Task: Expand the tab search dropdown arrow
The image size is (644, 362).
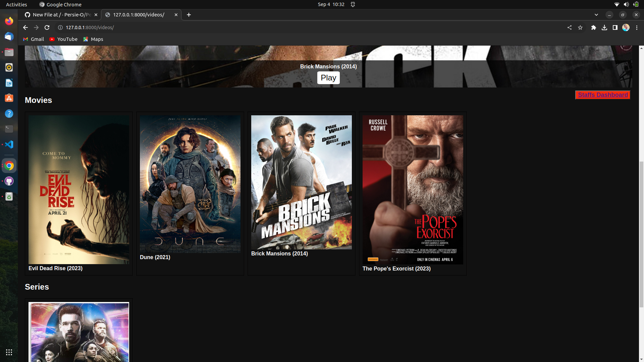Action: pos(596,15)
